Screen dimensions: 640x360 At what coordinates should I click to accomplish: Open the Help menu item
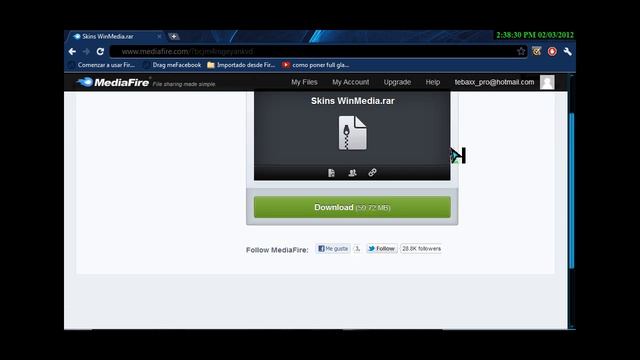433,82
